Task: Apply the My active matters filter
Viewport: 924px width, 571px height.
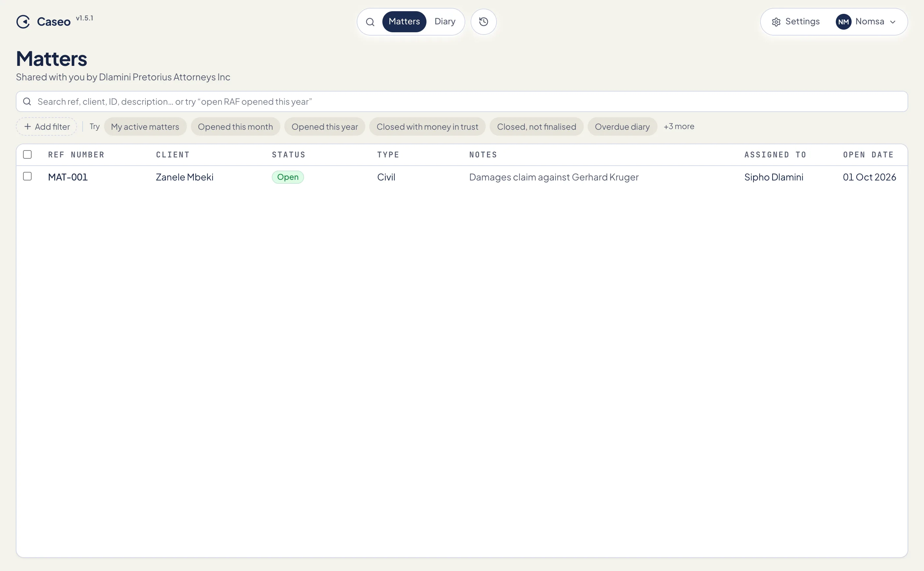Action: point(145,126)
